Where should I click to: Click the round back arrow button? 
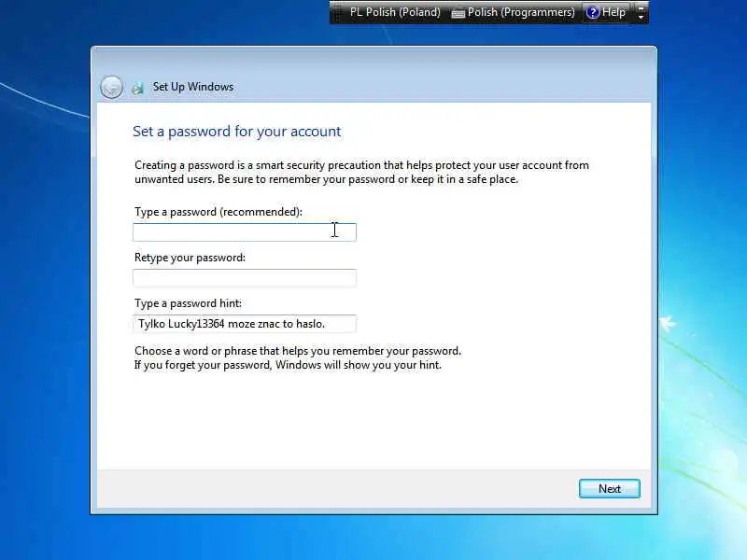111,88
